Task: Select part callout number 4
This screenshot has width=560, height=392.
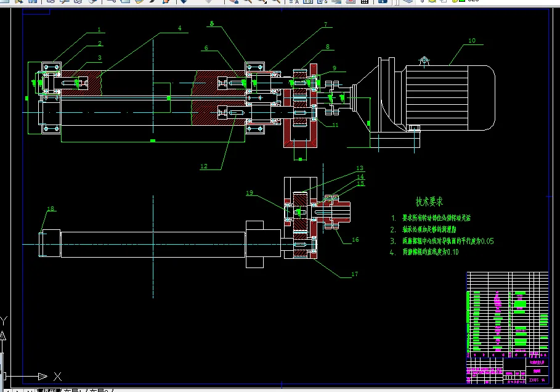Action: tap(180, 28)
